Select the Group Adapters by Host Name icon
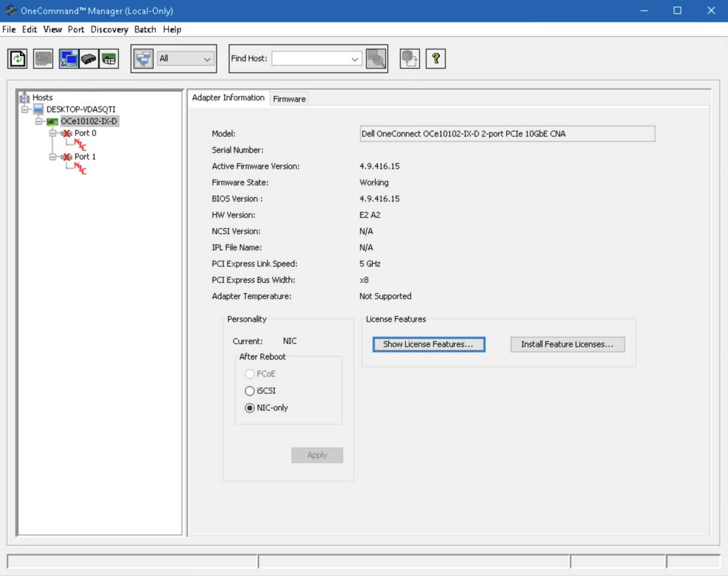This screenshot has width=728, height=576. [x=69, y=59]
